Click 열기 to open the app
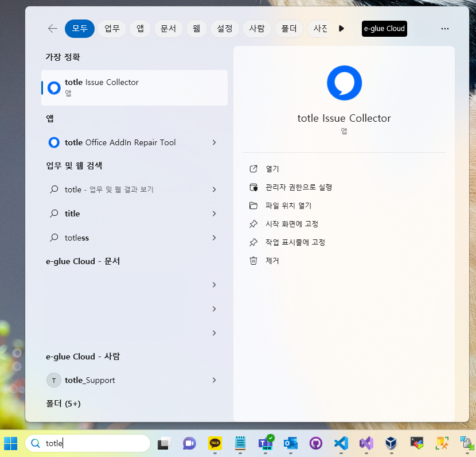The image size is (476, 457). pyautogui.click(x=272, y=169)
